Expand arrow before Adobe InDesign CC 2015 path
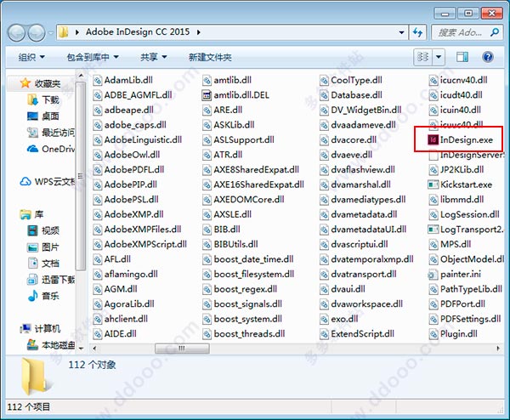 click(x=77, y=32)
